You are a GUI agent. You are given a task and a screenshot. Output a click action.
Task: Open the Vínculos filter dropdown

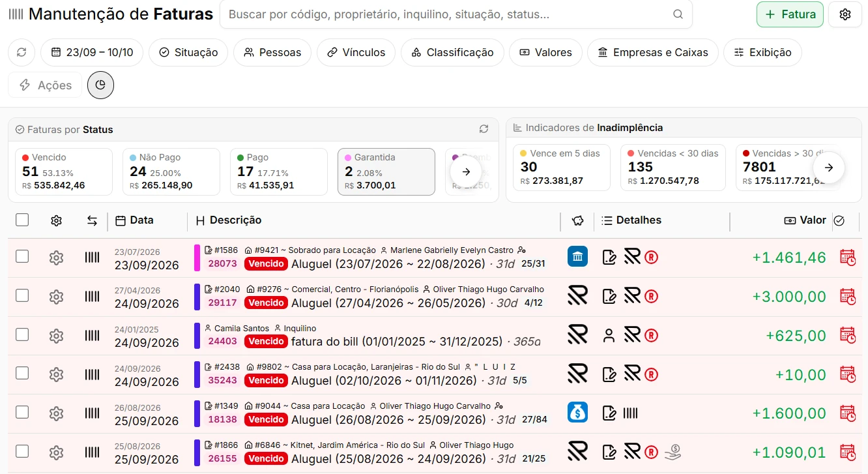[356, 52]
